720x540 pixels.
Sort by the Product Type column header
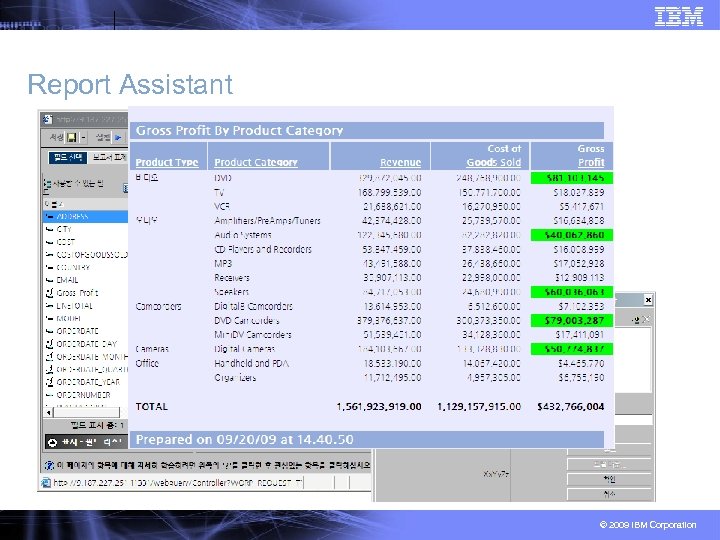[167, 162]
